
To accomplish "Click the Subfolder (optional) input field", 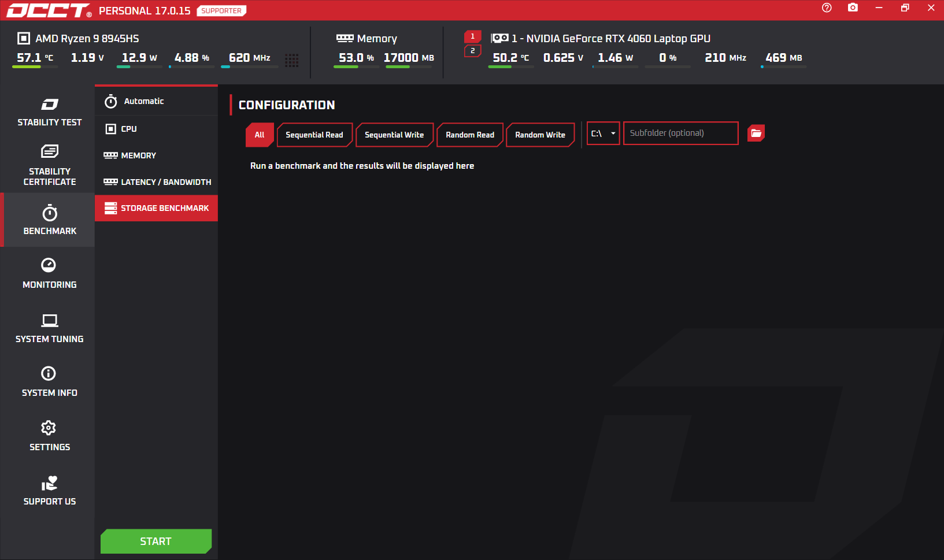I will [x=680, y=133].
